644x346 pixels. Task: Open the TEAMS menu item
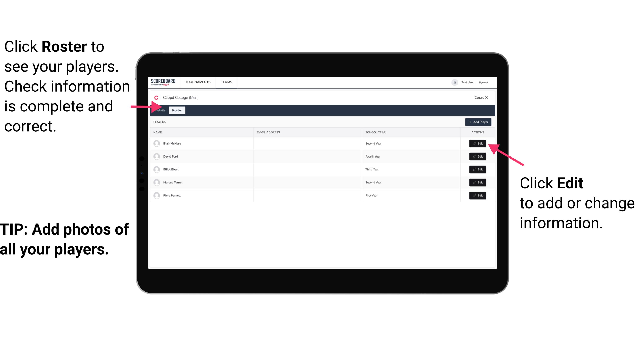pyautogui.click(x=226, y=82)
